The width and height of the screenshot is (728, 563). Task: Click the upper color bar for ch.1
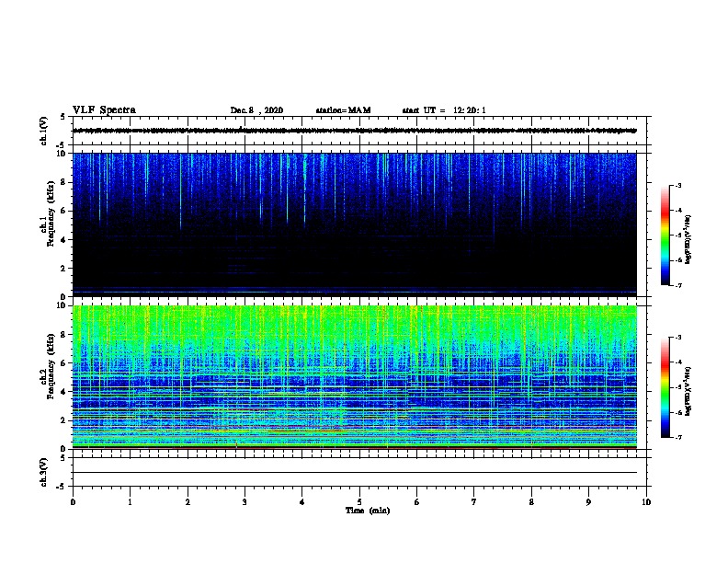665,235
